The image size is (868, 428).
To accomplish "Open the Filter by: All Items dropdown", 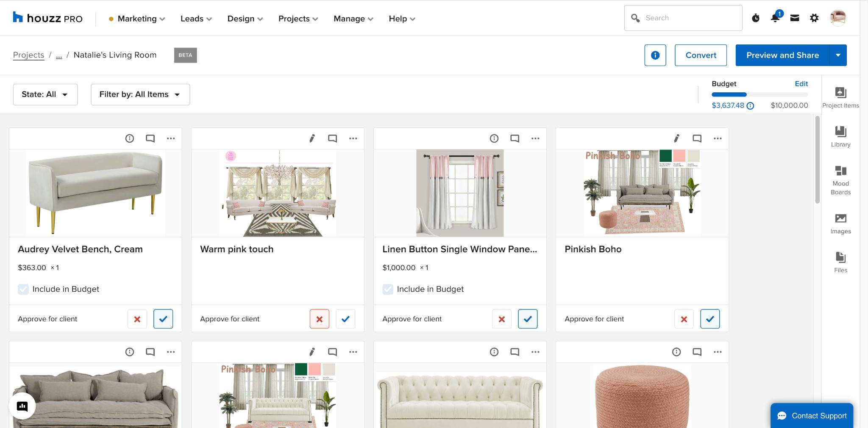I will coord(140,94).
